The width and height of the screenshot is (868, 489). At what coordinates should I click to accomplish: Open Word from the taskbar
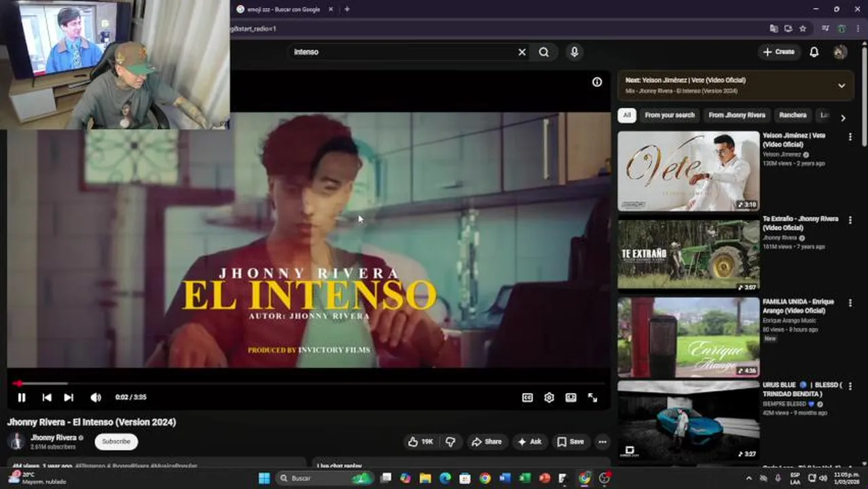point(505,478)
